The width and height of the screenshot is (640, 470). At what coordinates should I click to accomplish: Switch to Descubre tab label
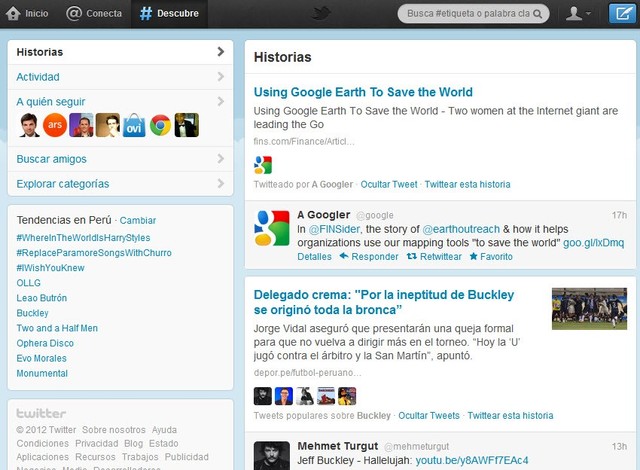click(x=178, y=13)
